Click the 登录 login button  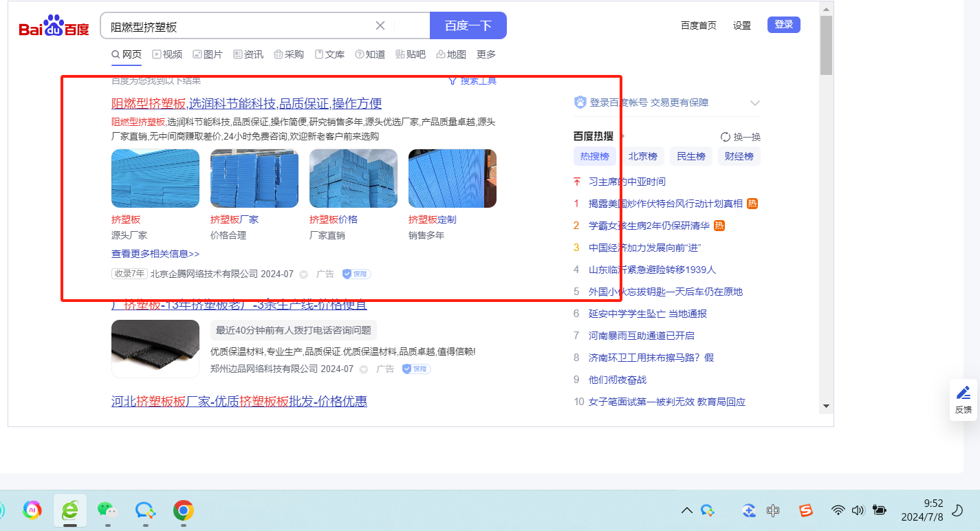(783, 25)
